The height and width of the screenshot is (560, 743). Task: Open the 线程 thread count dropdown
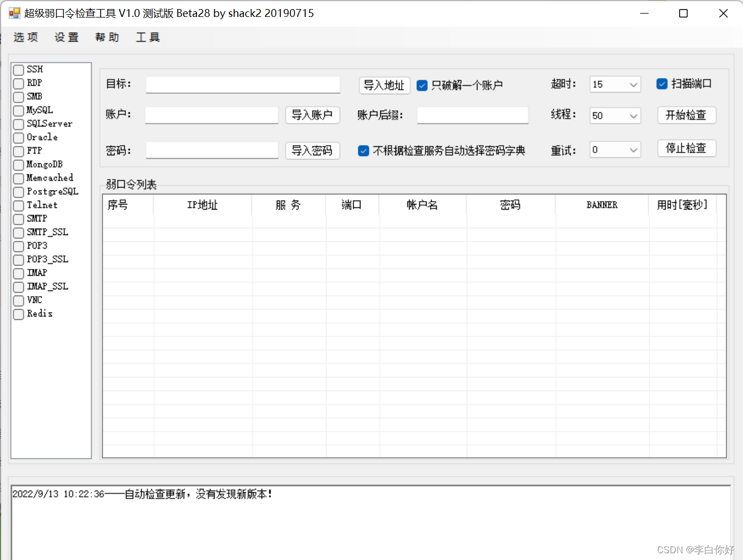[615, 115]
